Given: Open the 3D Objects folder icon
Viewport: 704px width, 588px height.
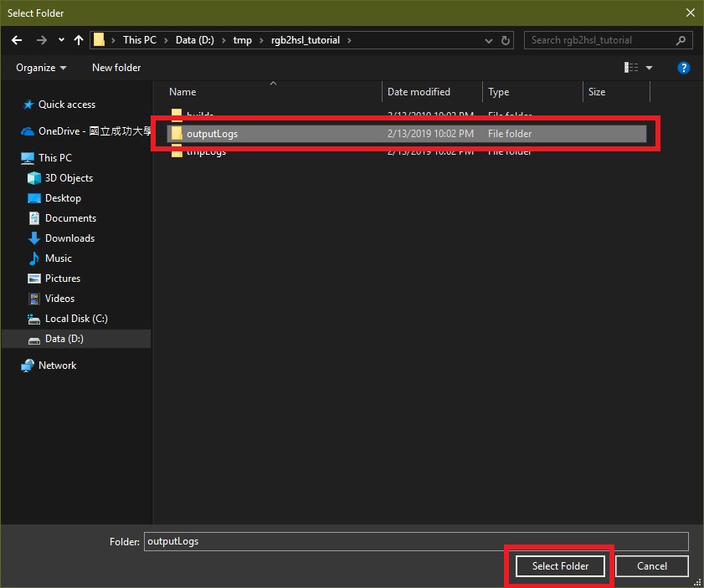Looking at the screenshot, I should pyautogui.click(x=33, y=178).
